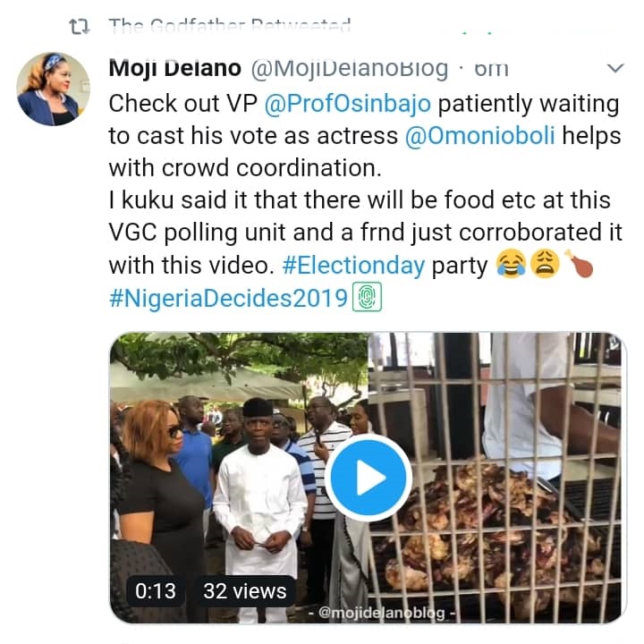644x644 pixels.
Task: Click the 0:13 video duration badge
Action: coord(156,591)
